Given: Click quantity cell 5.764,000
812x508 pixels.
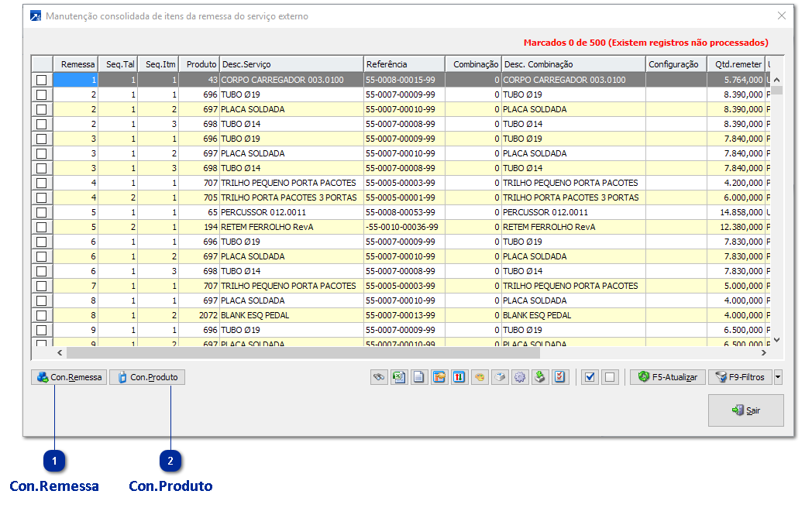Looking at the screenshot, I should click(x=736, y=80).
